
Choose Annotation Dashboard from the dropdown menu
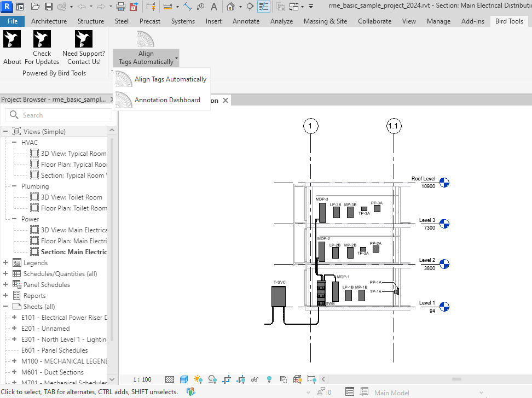(167, 100)
